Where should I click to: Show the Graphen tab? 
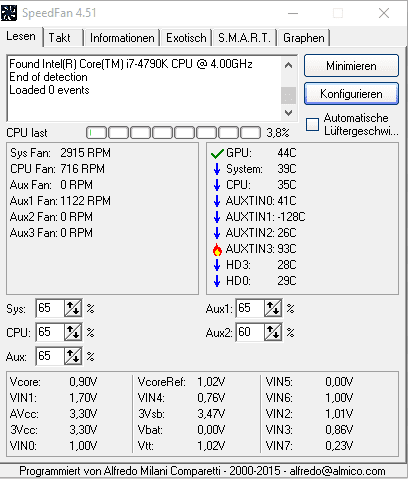304,38
